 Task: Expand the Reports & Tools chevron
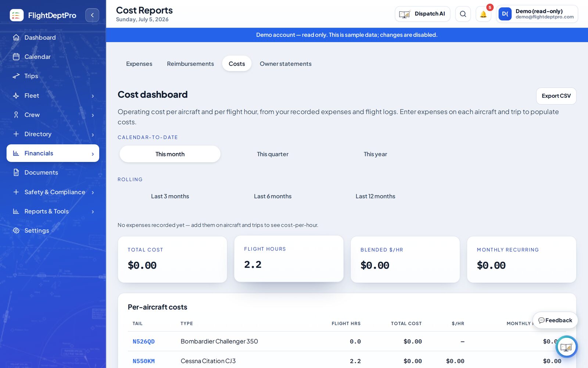point(93,212)
